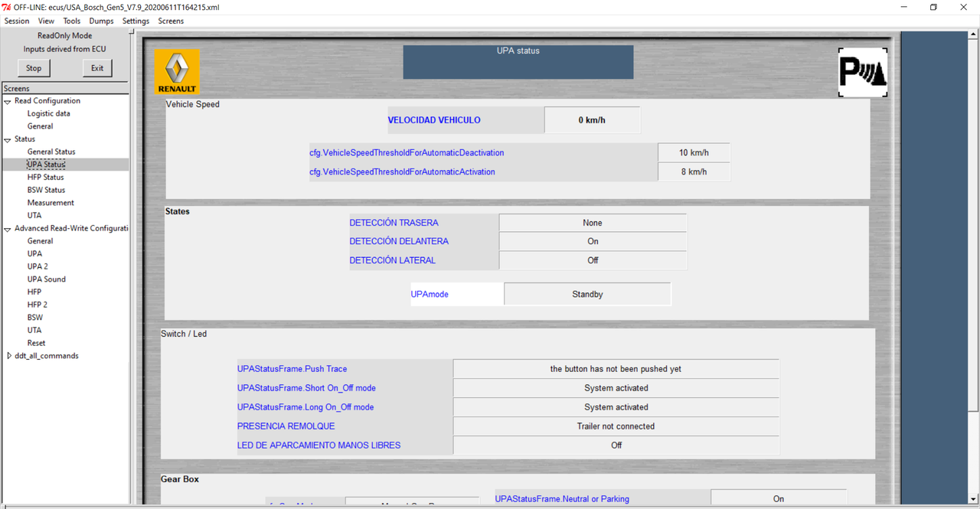This screenshot has height=509, width=980.
Task: Click the UPAmode label
Action: (430, 294)
